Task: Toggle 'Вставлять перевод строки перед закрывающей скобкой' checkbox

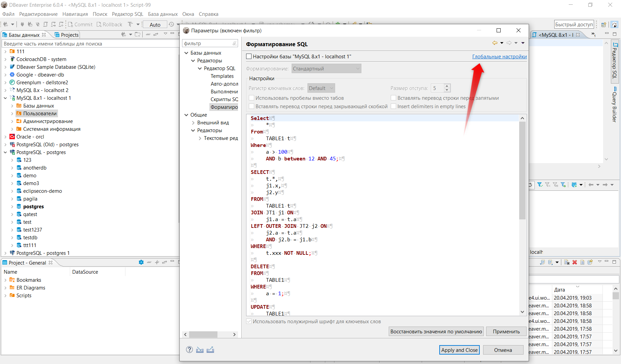Action: point(252,106)
